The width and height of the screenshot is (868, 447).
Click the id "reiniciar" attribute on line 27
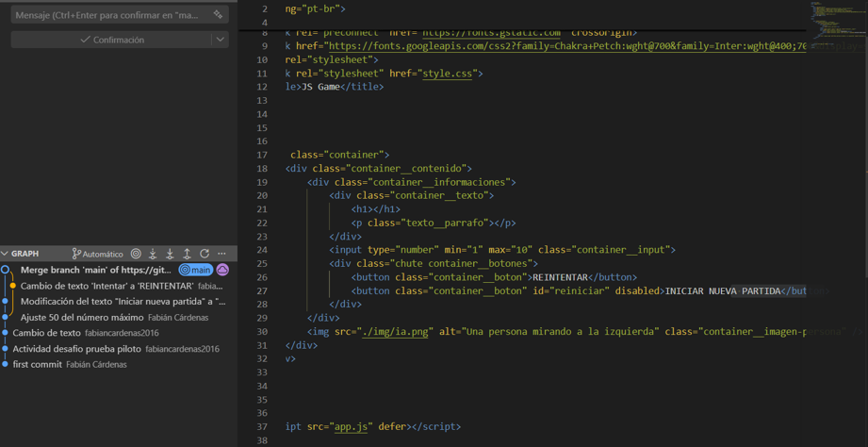(x=572, y=290)
